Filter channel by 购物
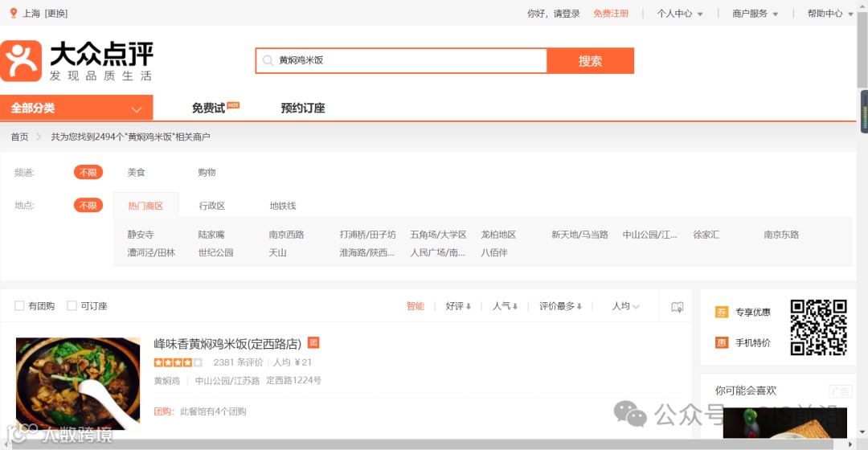 [207, 173]
